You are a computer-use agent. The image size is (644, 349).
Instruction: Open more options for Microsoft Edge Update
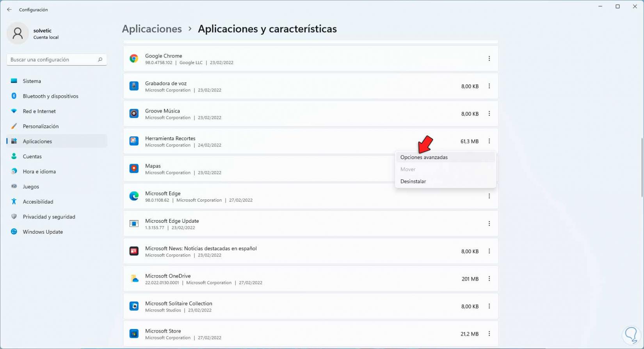[489, 224]
